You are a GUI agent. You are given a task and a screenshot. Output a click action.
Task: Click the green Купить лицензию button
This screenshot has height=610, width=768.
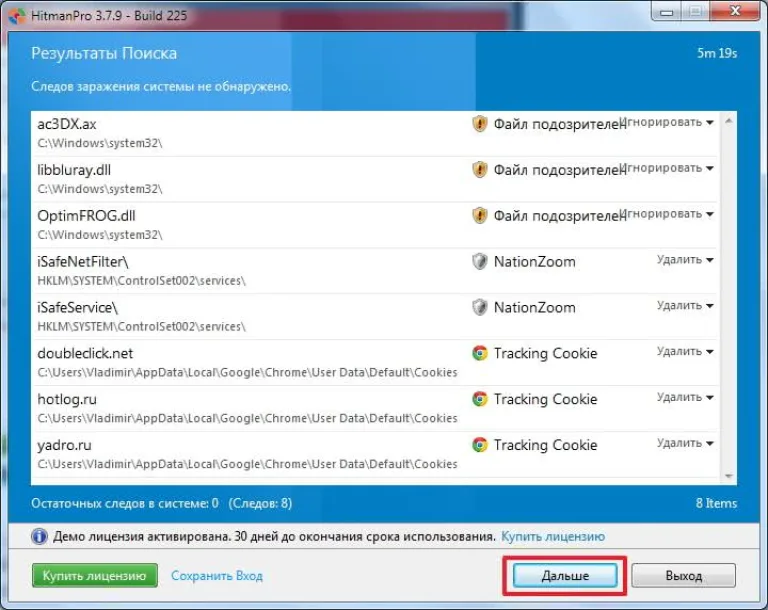click(95, 575)
